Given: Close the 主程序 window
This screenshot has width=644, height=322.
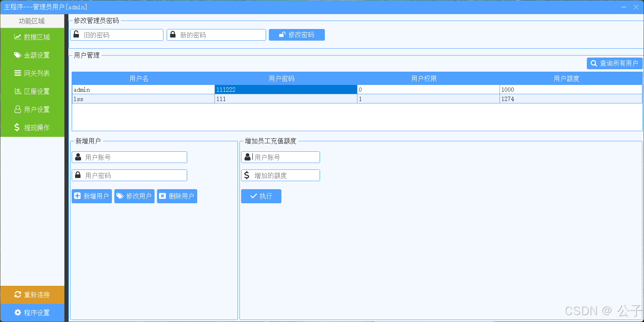Looking at the screenshot, I should pos(636,7).
